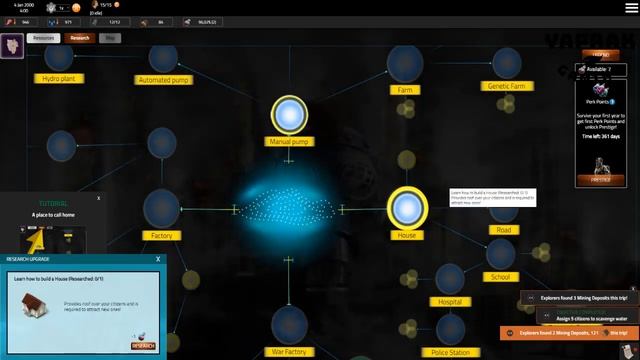640x360 pixels.
Task: Open the 'Assign 5 citizens to scavenge water' notification
Action: coord(588,316)
